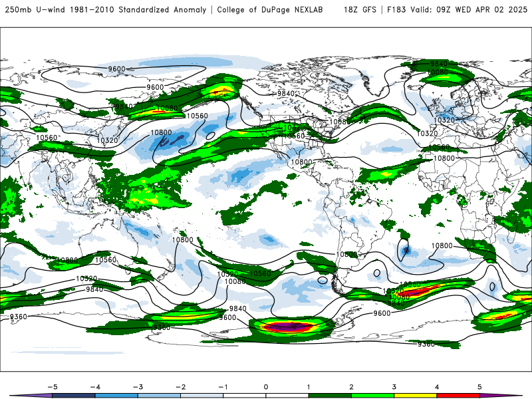The width and height of the screenshot is (532, 399).
Task: Click '1981-2010 Standardized Anomaly' in the title
Action: [x=138, y=9]
